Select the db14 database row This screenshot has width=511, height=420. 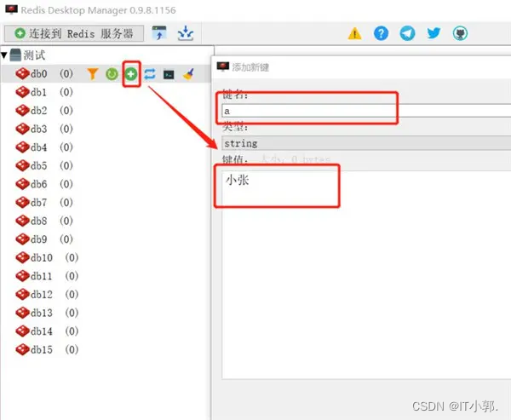106,331
